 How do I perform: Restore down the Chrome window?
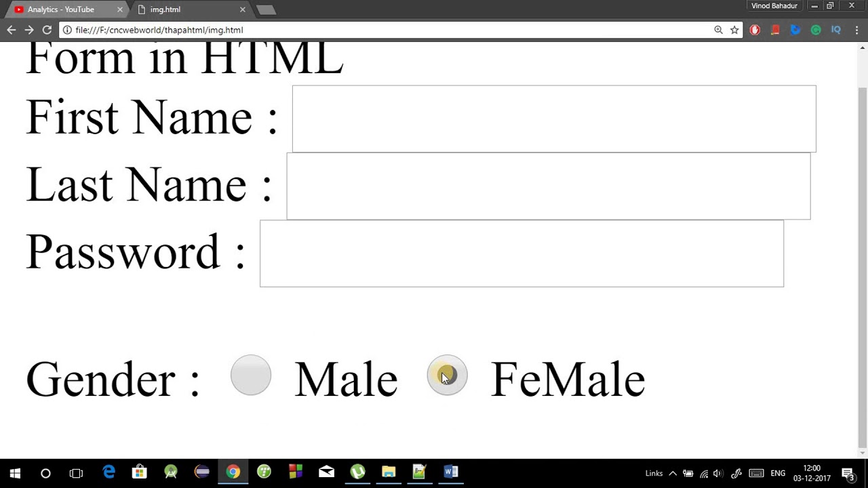[x=830, y=5]
